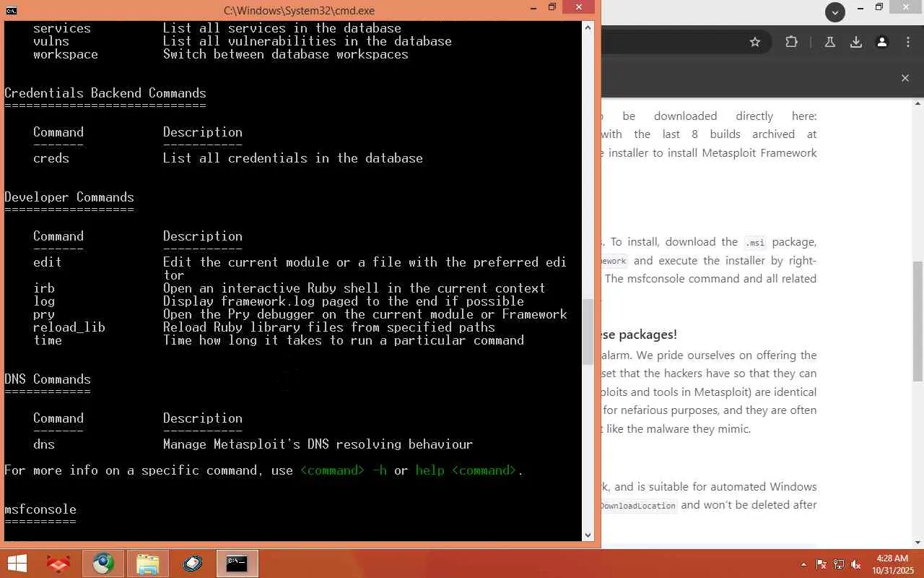Open the taskbar app right of File Explorer

click(x=193, y=564)
